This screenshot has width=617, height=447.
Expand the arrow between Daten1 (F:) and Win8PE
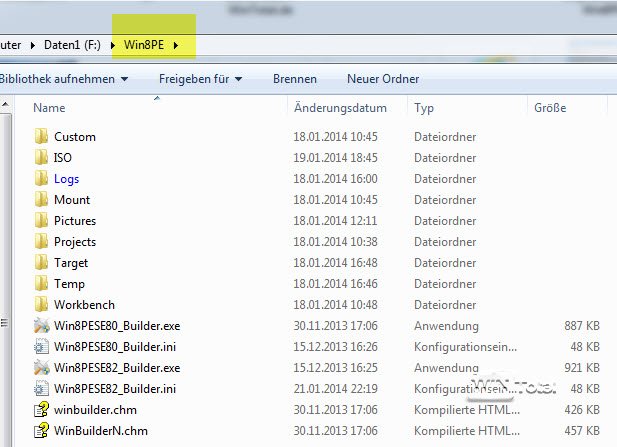[x=113, y=46]
